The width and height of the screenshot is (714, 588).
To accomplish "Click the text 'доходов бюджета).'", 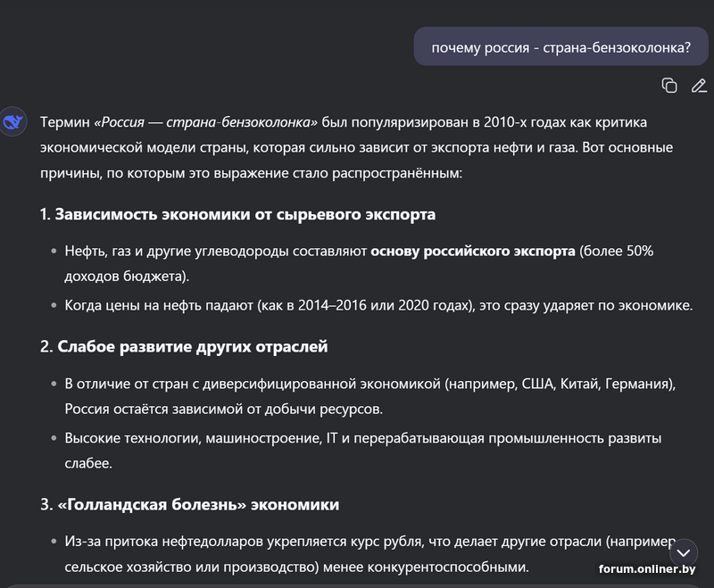I will pyautogui.click(x=127, y=277).
